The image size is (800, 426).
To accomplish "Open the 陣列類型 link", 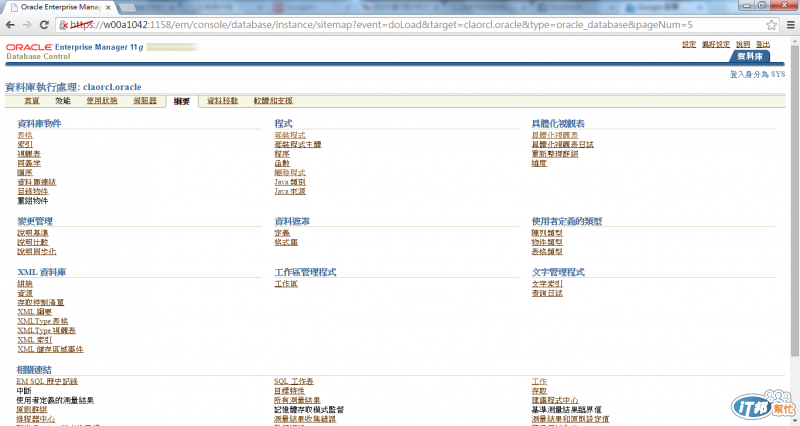I will [547, 233].
